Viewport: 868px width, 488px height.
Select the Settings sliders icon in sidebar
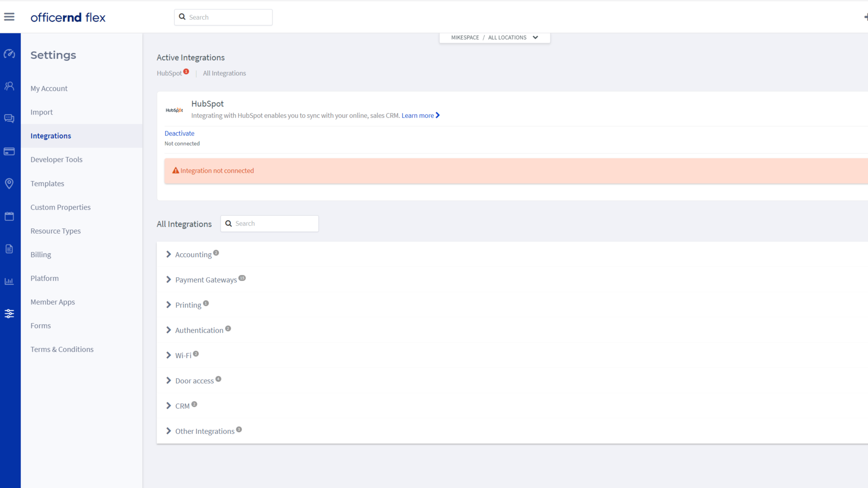pyautogui.click(x=9, y=313)
